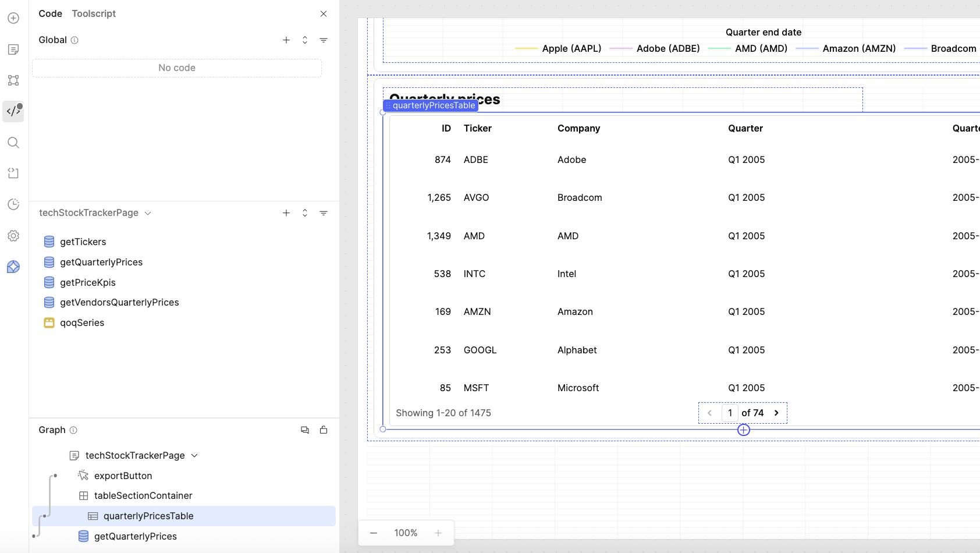Screen dimensions: 980x553
Task: Click the filter icon in the Global code panel
Action: [x=324, y=40]
